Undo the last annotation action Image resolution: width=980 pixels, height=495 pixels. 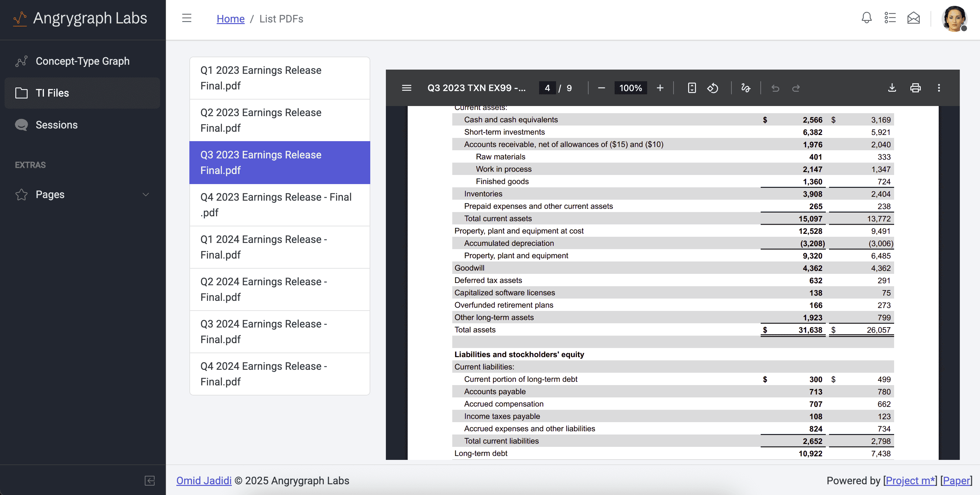(775, 88)
